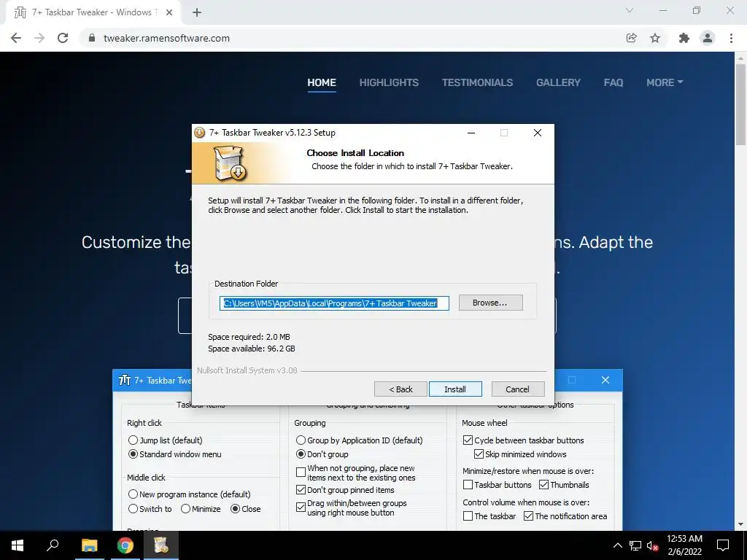The image size is (747, 560).
Task: Open the Chrome extensions puzzle icon
Action: coord(684,38)
